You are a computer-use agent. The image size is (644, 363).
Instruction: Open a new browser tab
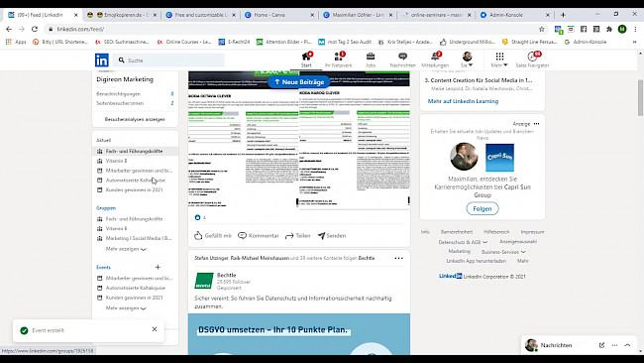coord(563,15)
